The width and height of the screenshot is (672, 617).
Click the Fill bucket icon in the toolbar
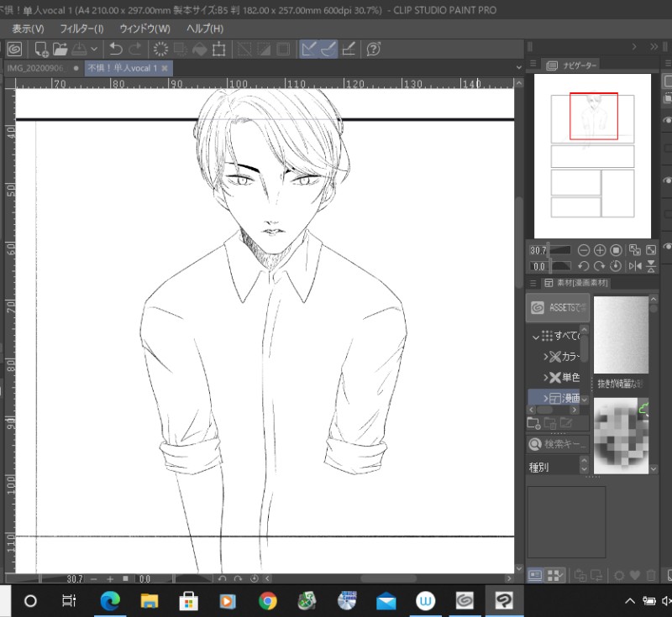(x=199, y=50)
